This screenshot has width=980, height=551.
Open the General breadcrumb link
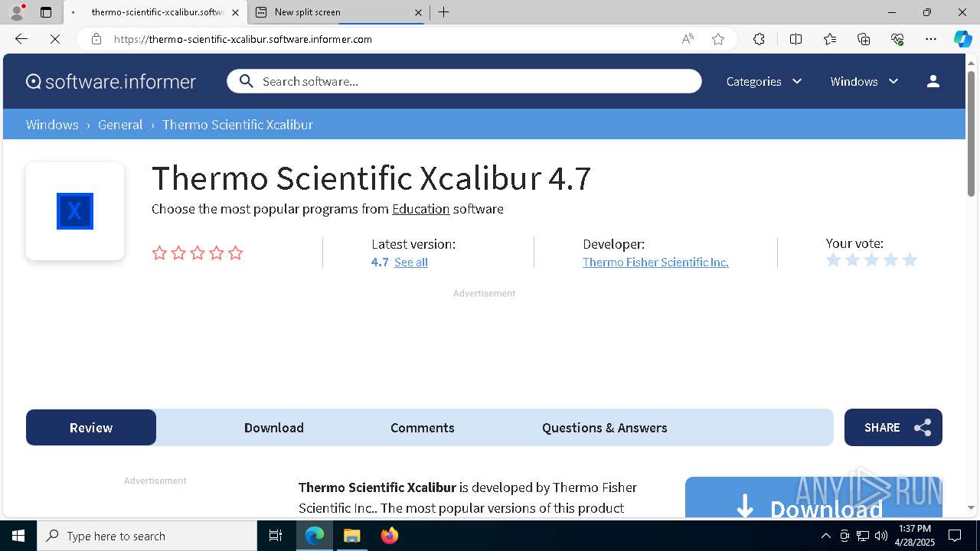coord(120,125)
